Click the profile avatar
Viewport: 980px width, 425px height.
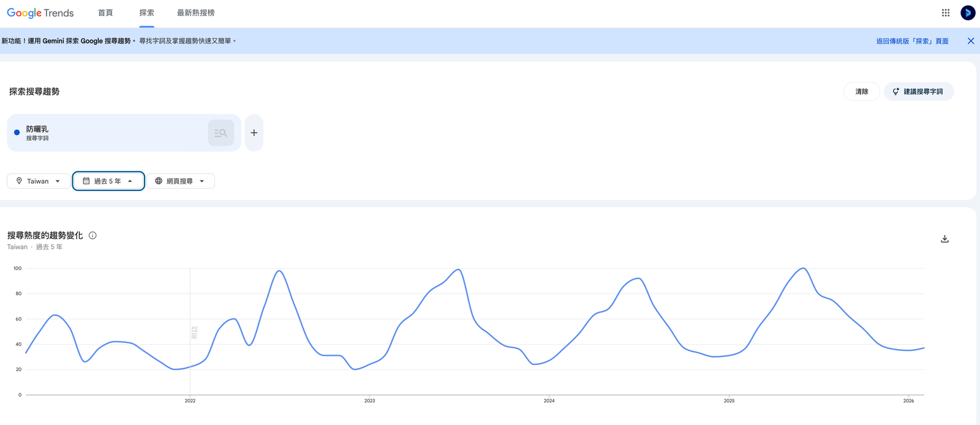pyautogui.click(x=968, y=12)
